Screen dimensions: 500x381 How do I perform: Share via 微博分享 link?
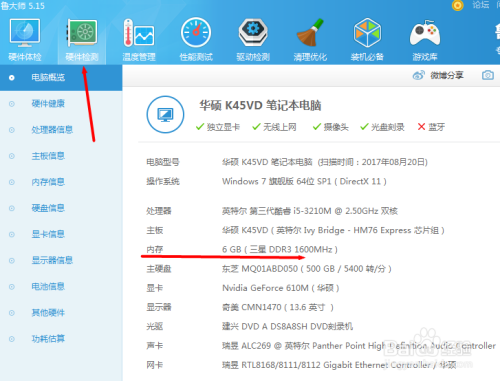pos(438,76)
